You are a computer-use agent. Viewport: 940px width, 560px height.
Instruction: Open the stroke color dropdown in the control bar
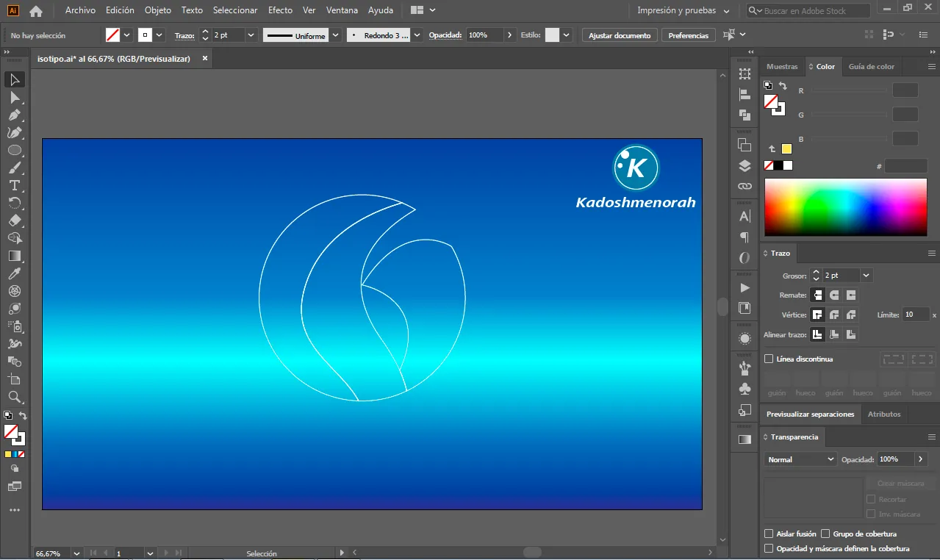tap(159, 35)
